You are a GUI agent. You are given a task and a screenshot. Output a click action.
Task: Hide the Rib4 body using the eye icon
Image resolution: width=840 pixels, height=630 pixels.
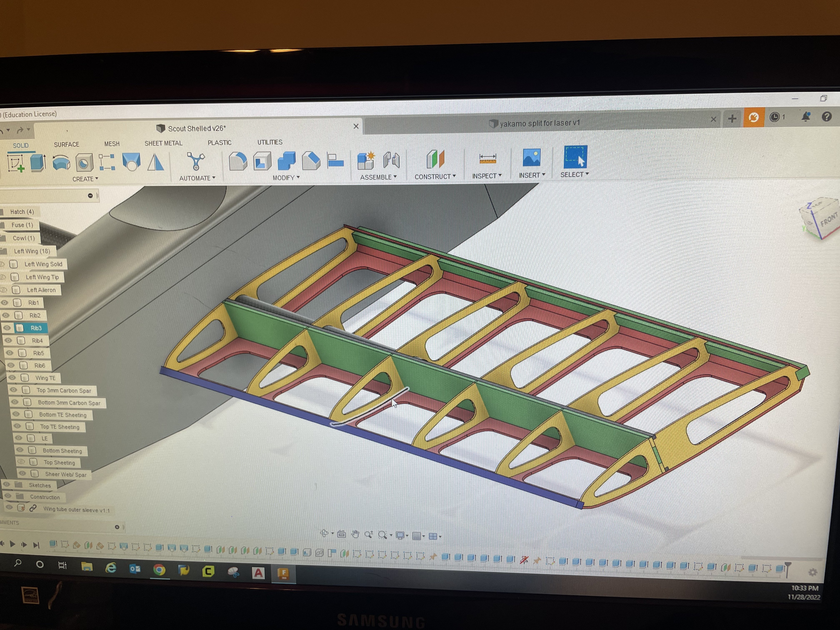click(8, 341)
